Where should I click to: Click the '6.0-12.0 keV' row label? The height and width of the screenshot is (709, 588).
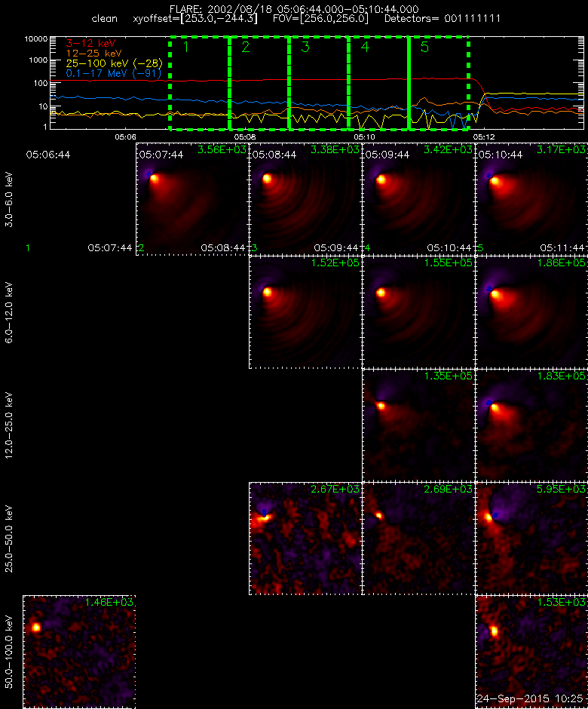pos(9,312)
